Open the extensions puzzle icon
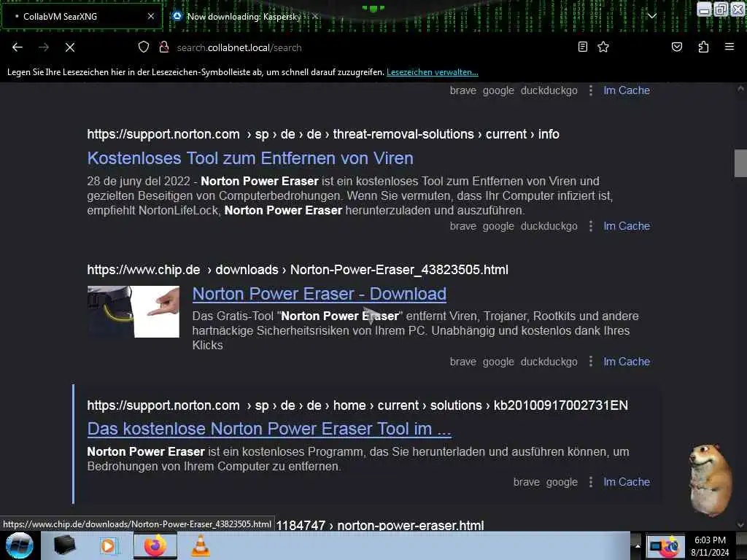 [x=703, y=47]
